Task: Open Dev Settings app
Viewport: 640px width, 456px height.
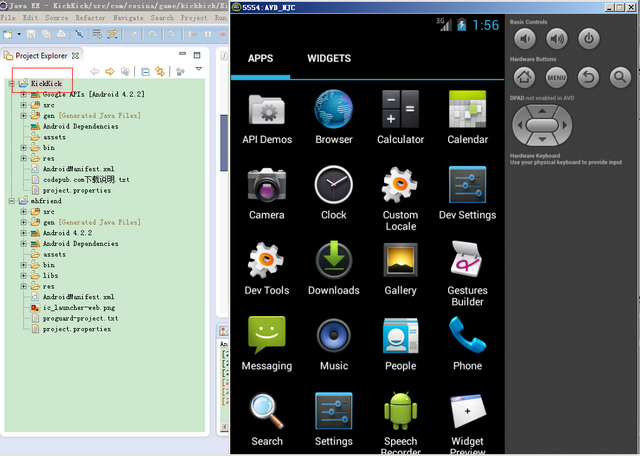Action: click(467, 193)
